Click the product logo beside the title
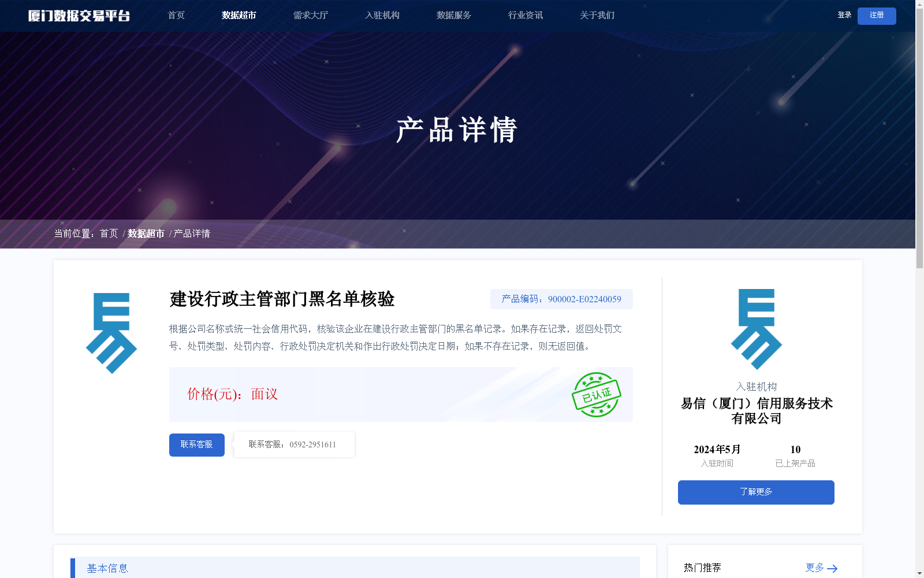 pyautogui.click(x=111, y=334)
